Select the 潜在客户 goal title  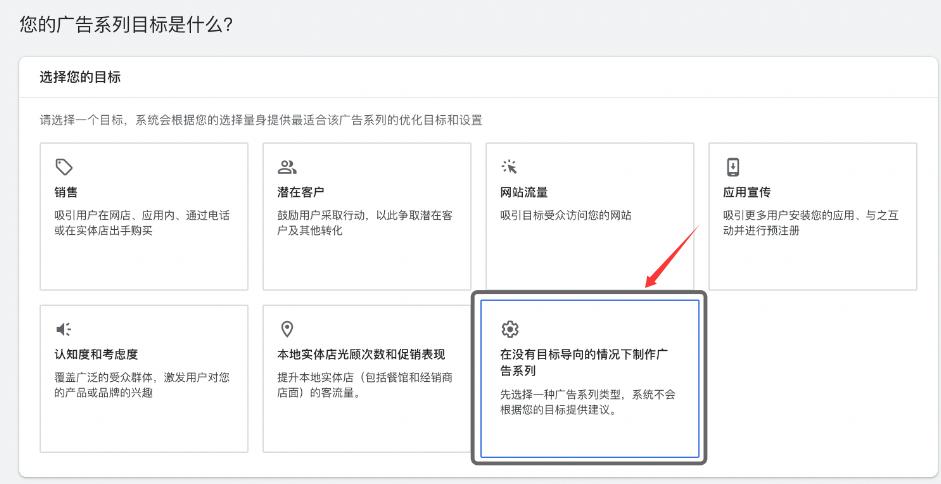point(300,192)
